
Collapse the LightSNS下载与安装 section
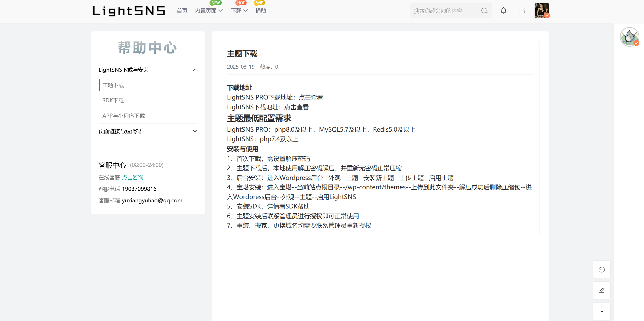coord(148,70)
